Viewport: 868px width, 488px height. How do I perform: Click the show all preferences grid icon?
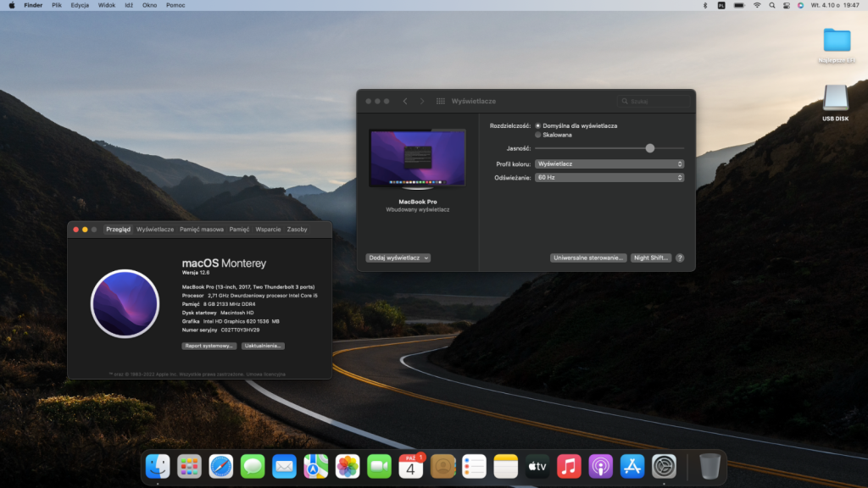pyautogui.click(x=441, y=101)
